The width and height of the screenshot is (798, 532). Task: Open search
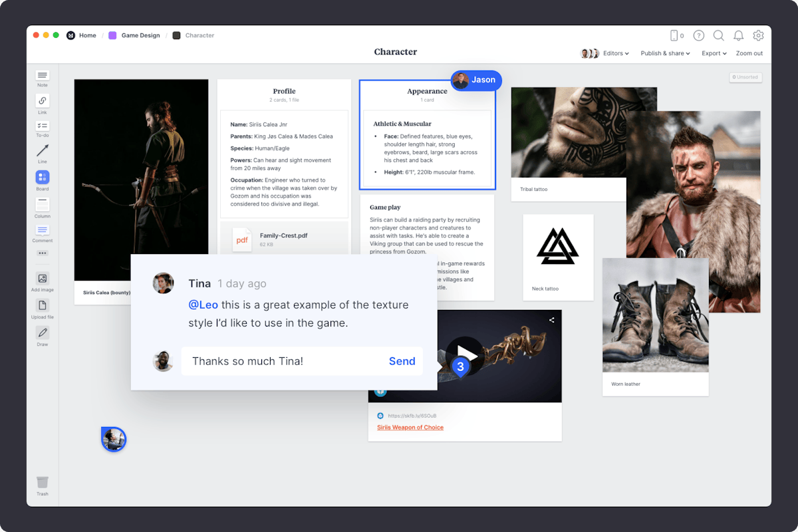click(719, 35)
